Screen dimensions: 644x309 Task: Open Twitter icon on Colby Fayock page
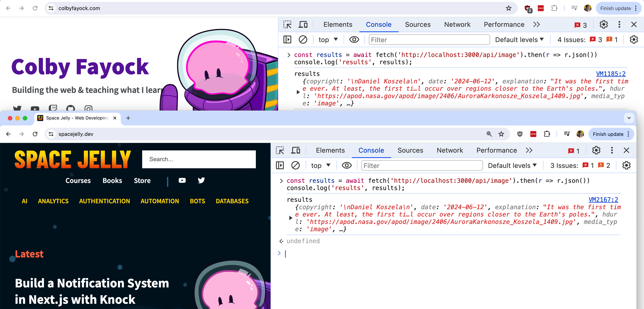click(x=17, y=108)
